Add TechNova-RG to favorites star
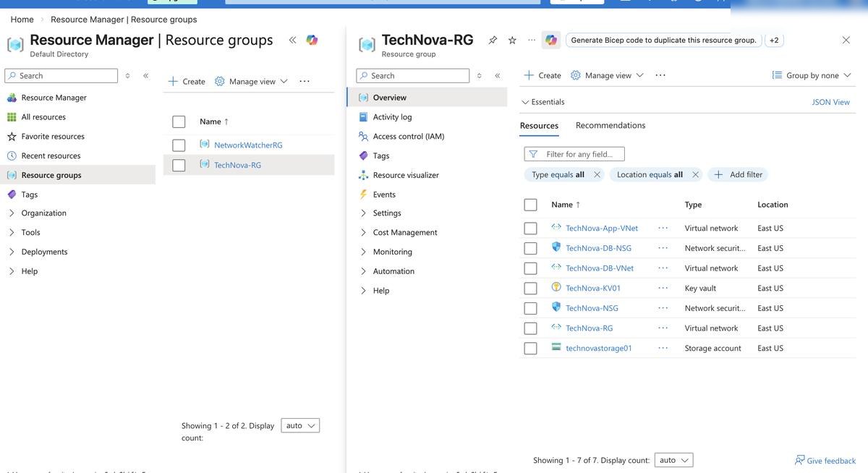 click(512, 40)
